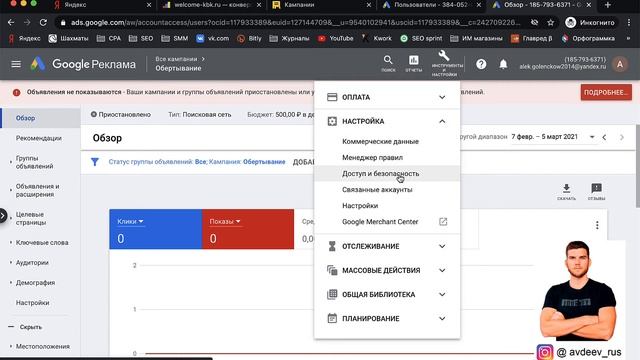Open Местоположения in the sidebar
The height and width of the screenshot is (360, 640).
click(x=43, y=346)
